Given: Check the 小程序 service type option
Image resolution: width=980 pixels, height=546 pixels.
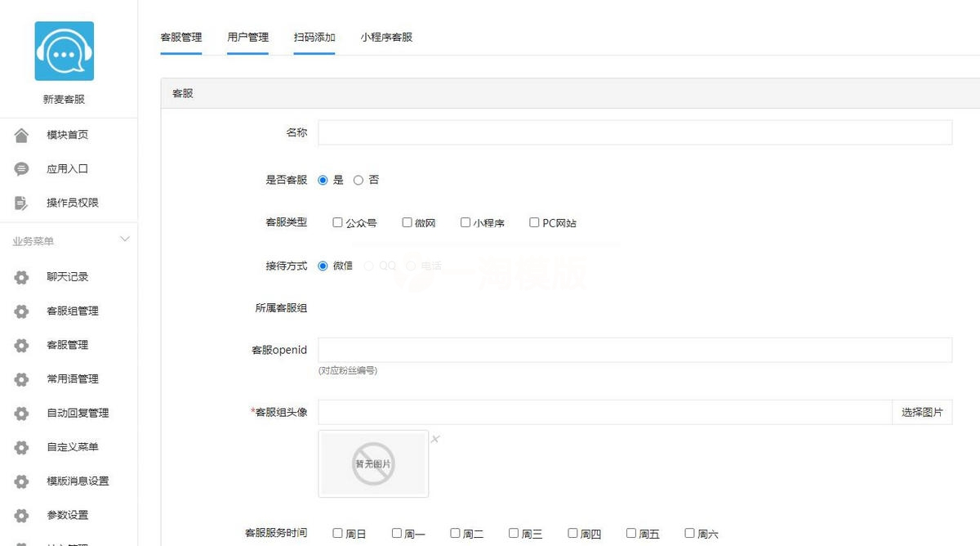Looking at the screenshot, I should pos(465,222).
